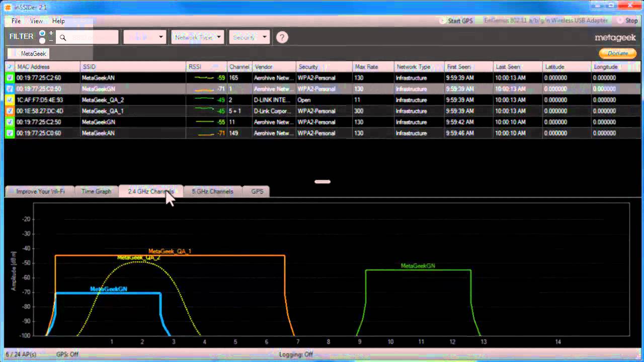Select MAC address 00:19:77:25:C2:60
Image resolution: width=644 pixels, height=362 pixels.
pos(39,78)
